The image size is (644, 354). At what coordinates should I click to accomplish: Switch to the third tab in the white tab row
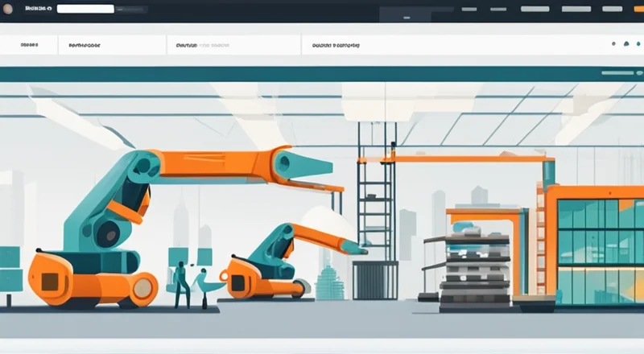[x=201, y=47]
